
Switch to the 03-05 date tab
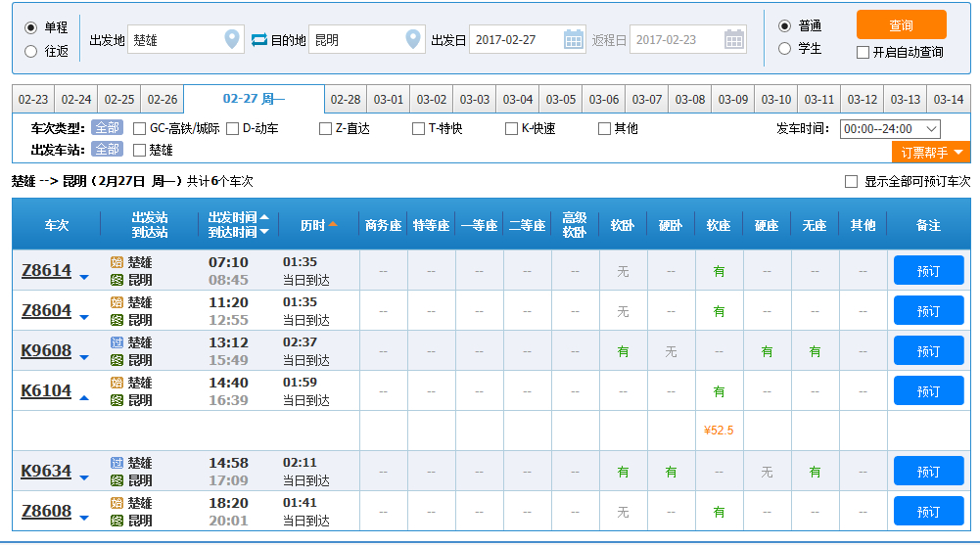[561, 100]
